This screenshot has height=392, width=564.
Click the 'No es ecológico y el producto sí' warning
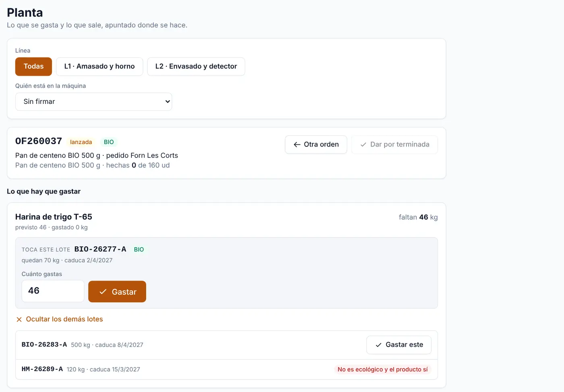click(383, 369)
